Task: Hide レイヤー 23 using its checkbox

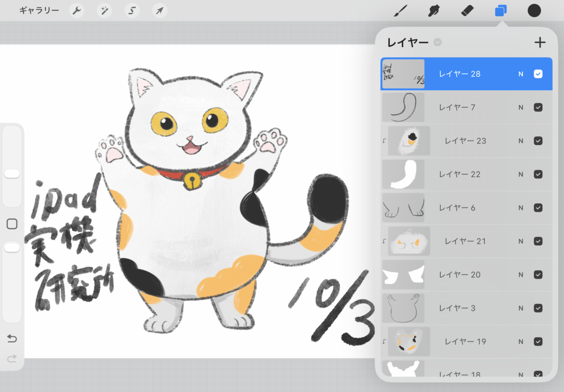Action: coord(538,141)
